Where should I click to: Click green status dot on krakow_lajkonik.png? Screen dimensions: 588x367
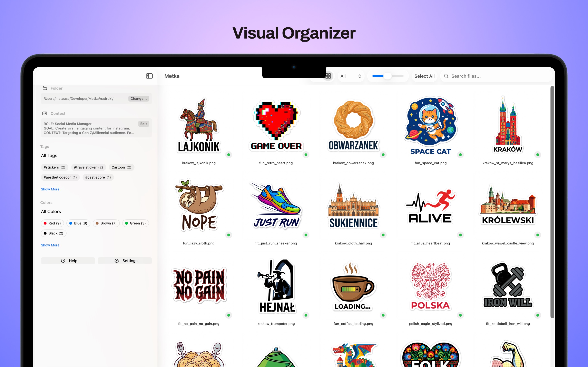(x=228, y=155)
